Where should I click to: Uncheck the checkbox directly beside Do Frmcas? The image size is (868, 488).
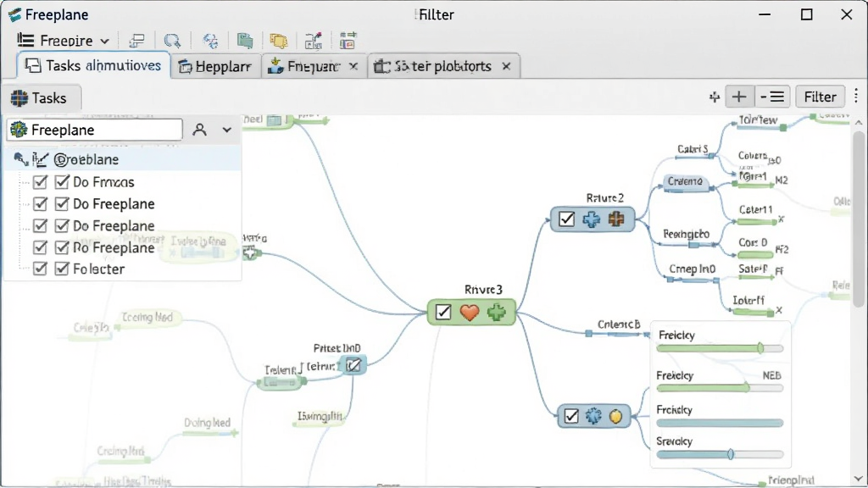(x=62, y=182)
